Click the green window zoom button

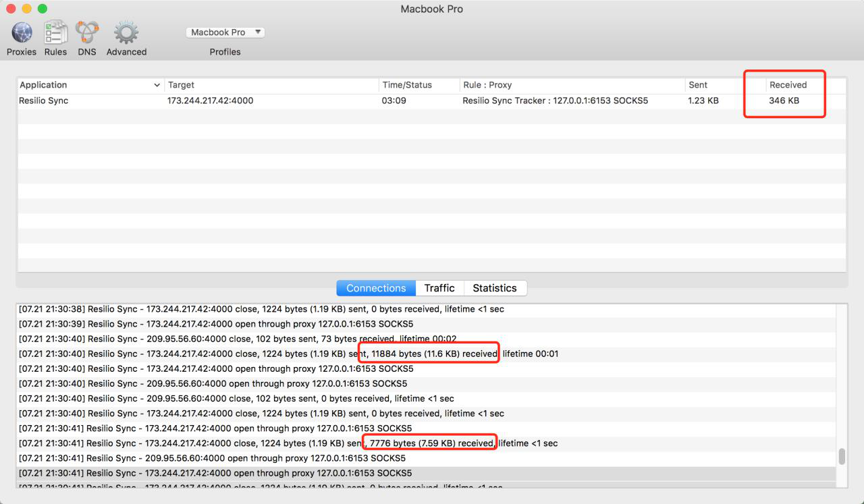[x=42, y=9]
